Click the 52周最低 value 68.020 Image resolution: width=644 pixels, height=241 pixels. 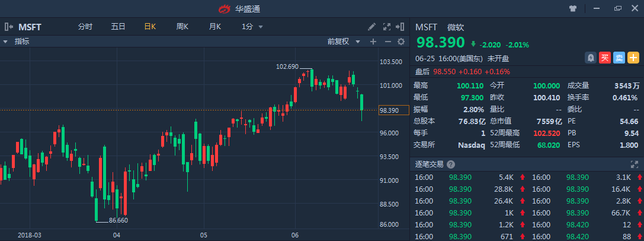[550, 145]
